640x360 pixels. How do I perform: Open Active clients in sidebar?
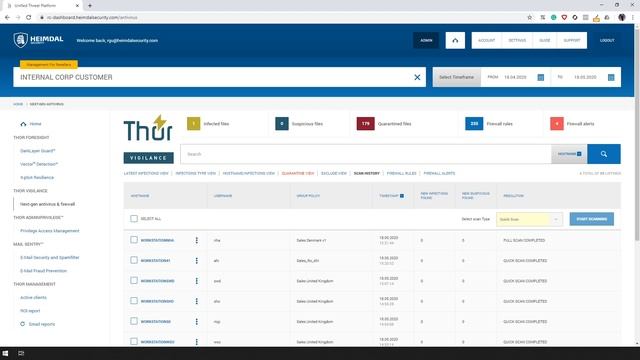(x=33, y=298)
